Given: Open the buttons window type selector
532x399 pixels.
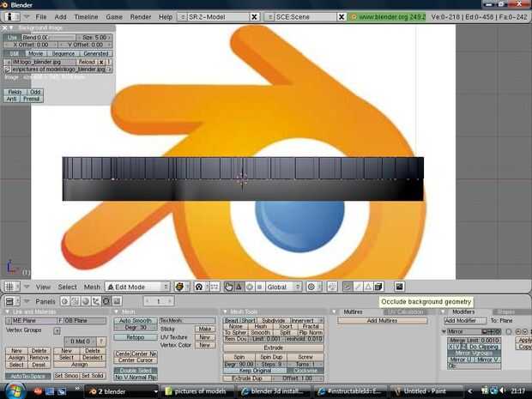Looking at the screenshot, I should pos(10,301).
